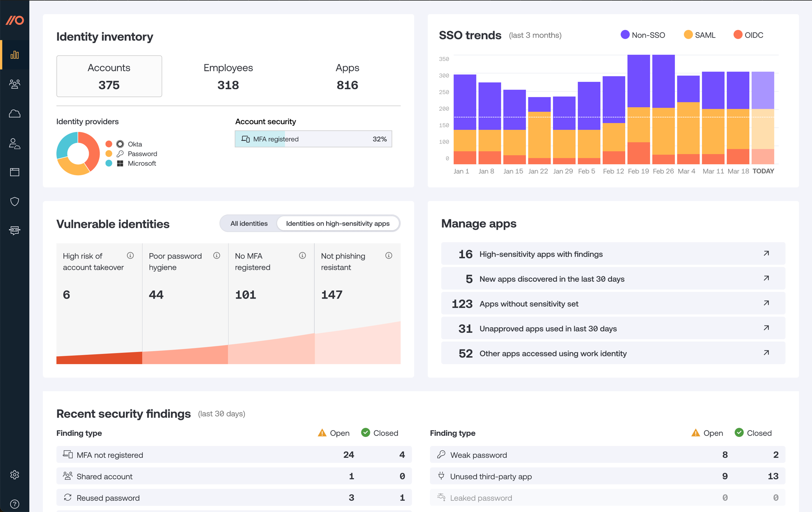Image resolution: width=812 pixels, height=512 pixels.
Task: Expand Unapproved apps used in last 30 days
Action: [613, 328]
